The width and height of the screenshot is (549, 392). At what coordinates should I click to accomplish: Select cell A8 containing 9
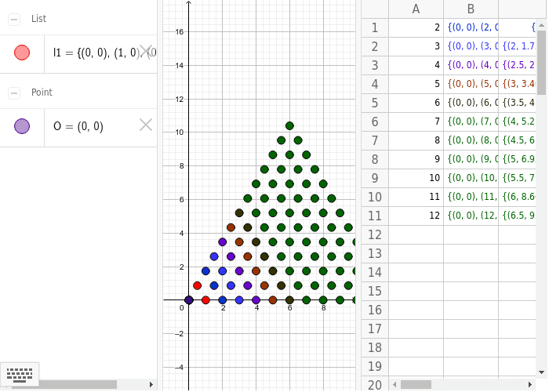click(x=416, y=159)
